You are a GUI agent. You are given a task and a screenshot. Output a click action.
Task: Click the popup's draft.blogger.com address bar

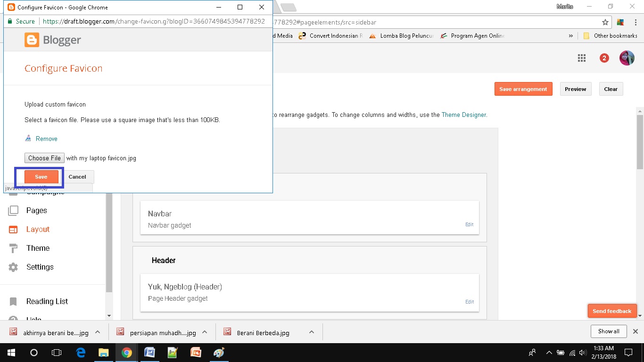pyautogui.click(x=154, y=21)
